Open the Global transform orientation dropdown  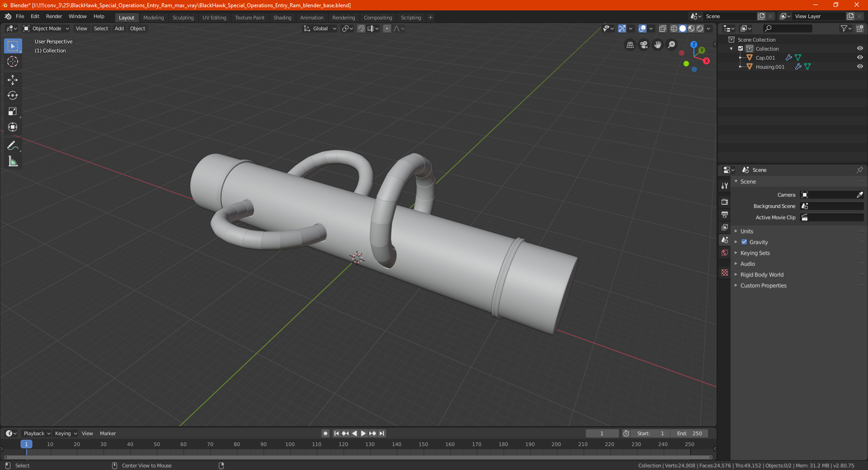click(320, 28)
